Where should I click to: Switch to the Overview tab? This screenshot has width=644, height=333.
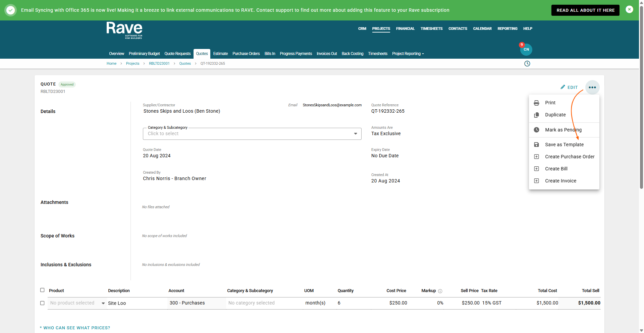(116, 54)
